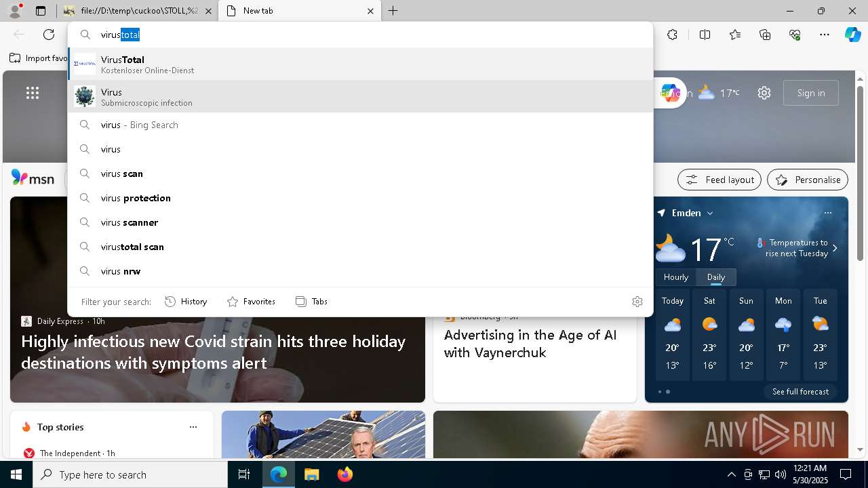Open See full forecast link

(800, 392)
